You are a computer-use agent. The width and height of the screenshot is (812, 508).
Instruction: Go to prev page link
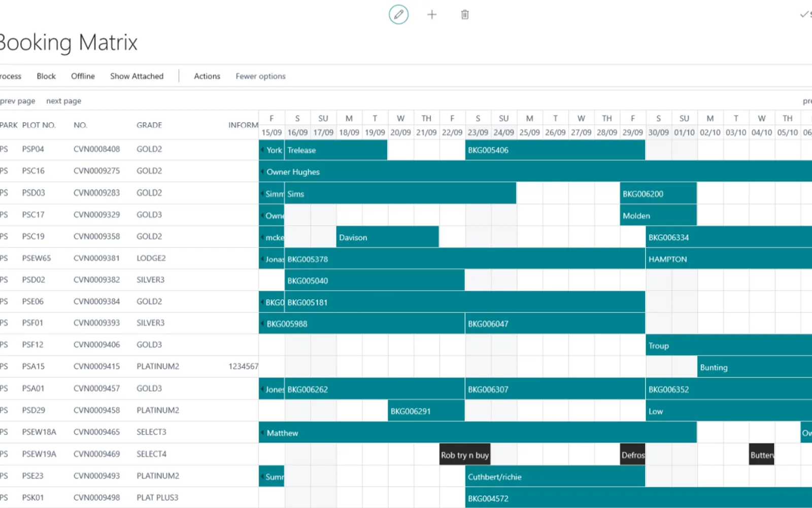pos(17,101)
